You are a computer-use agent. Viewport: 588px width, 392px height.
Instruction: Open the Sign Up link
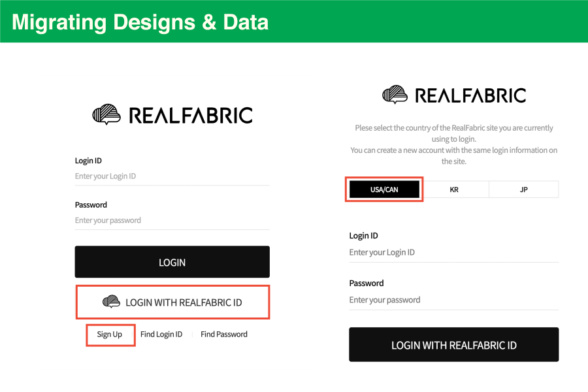coord(110,335)
